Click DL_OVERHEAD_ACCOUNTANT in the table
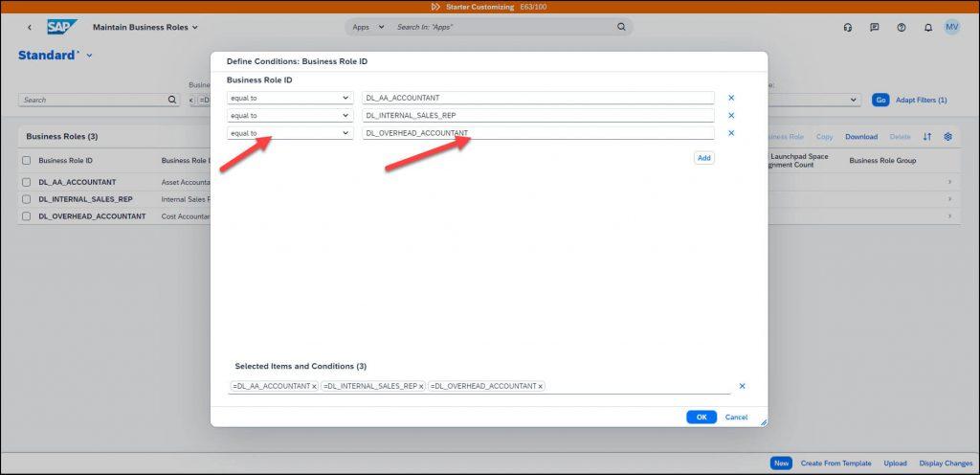980x475 pixels. pos(92,216)
